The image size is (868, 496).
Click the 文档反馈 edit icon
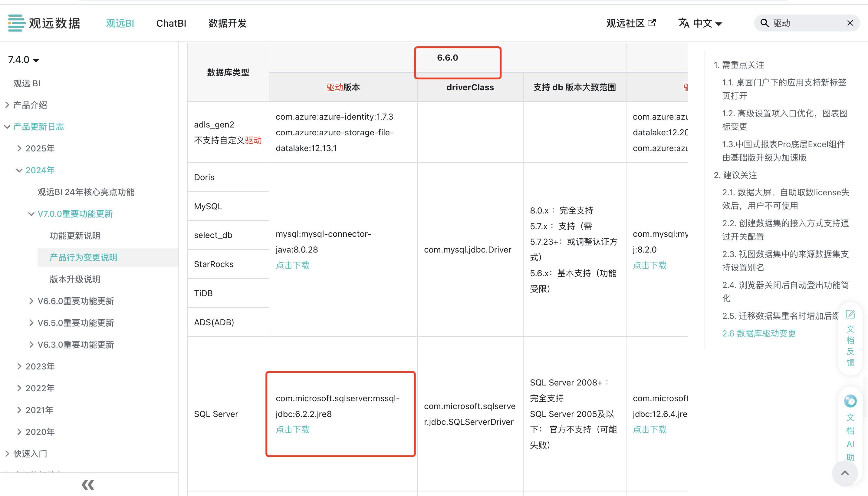pyautogui.click(x=850, y=314)
